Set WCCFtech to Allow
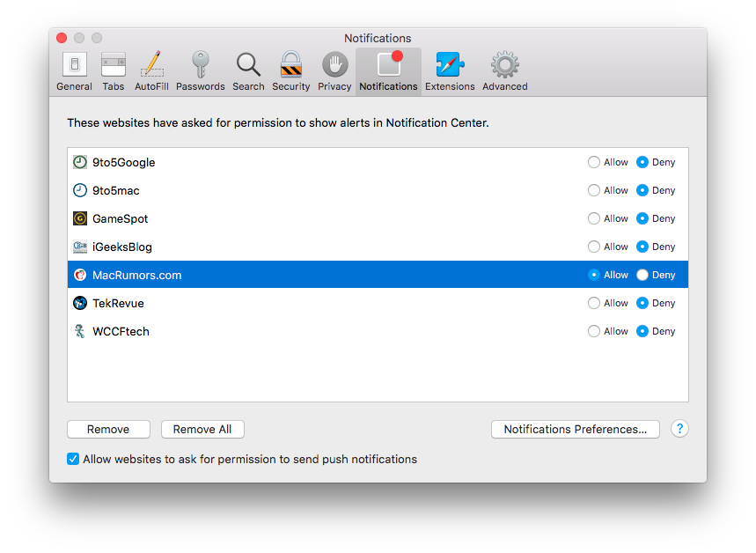Image resolution: width=756 pixels, height=553 pixels. (x=594, y=331)
